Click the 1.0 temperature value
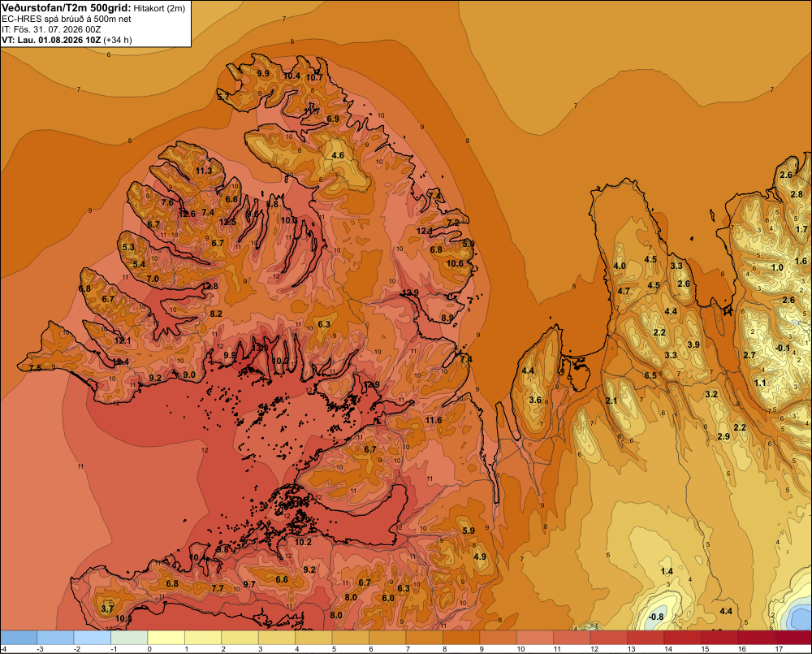Viewport: 812px width, 654px height. 777,267
